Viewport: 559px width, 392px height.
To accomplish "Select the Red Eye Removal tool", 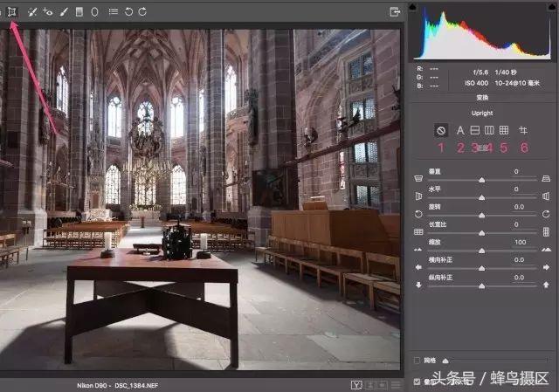I will [x=47, y=11].
